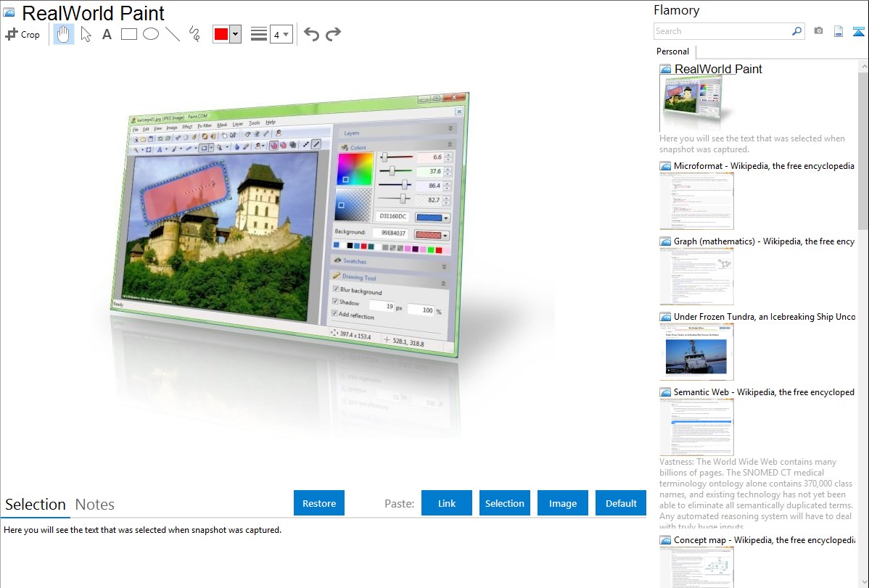
Task: Click the icon beside Concept map title
Action: (x=666, y=540)
